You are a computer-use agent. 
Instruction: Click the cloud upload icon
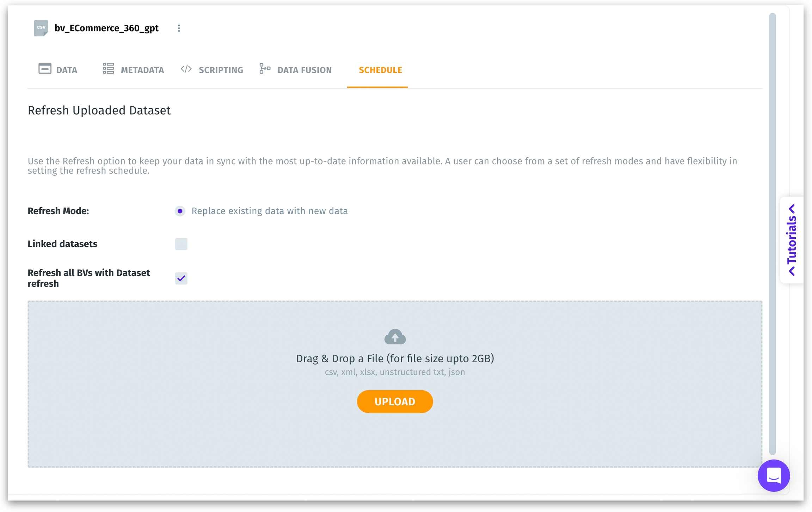coord(395,337)
